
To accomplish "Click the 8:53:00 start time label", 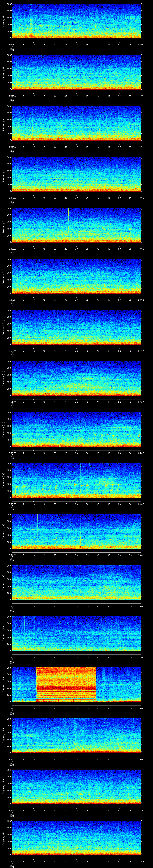I will [x=12, y=504].
